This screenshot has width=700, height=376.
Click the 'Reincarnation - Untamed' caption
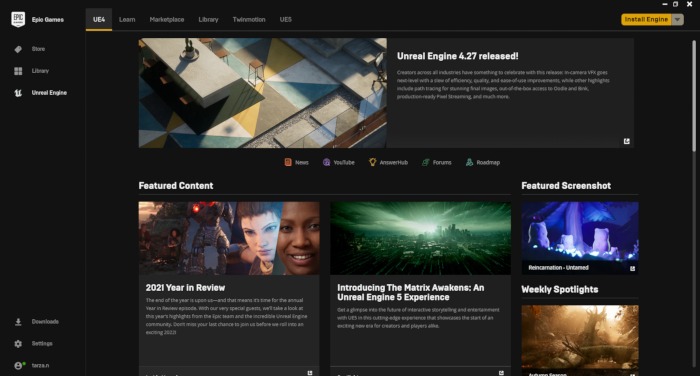(558, 268)
